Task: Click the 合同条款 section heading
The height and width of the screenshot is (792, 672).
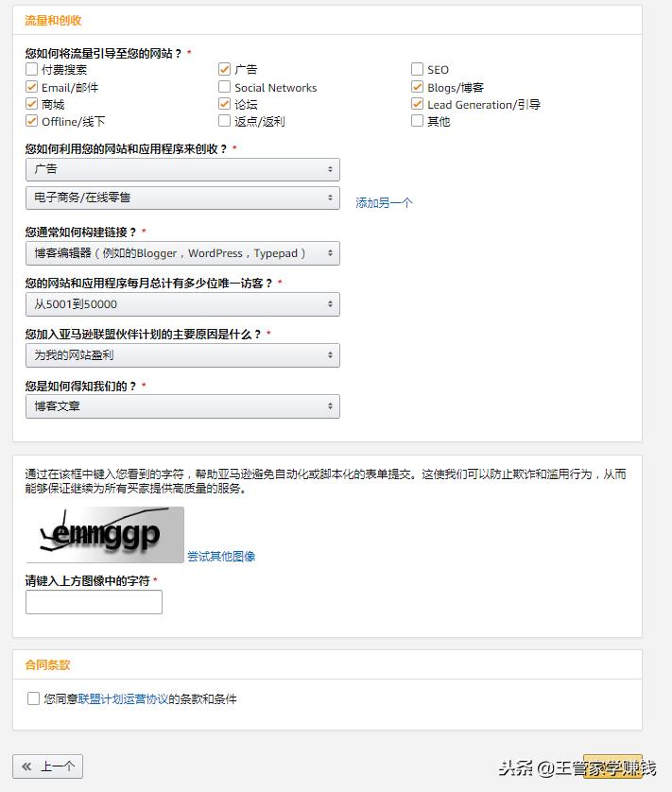Action: 47,664
